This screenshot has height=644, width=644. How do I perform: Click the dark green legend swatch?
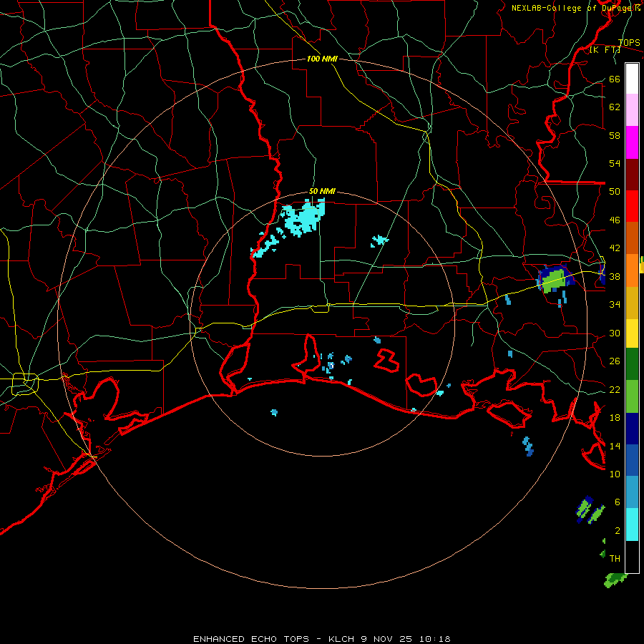[x=632, y=364]
